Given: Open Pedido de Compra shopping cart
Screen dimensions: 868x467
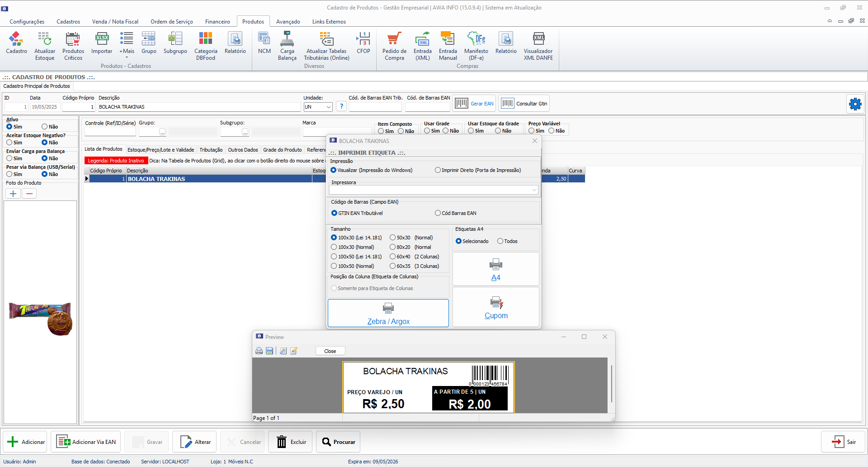Looking at the screenshot, I should [x=394, y=46].
